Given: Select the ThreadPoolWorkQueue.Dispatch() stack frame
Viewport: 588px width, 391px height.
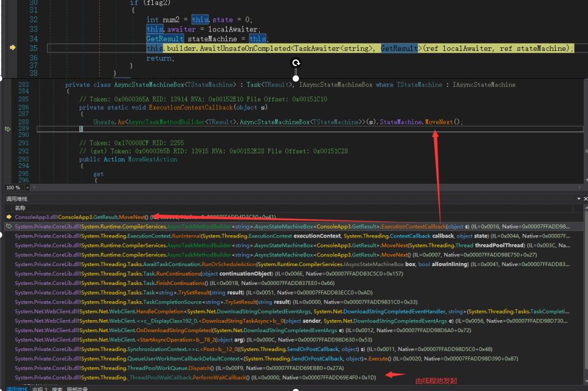Looking at the screenshot, I should (x=292, y=368).
